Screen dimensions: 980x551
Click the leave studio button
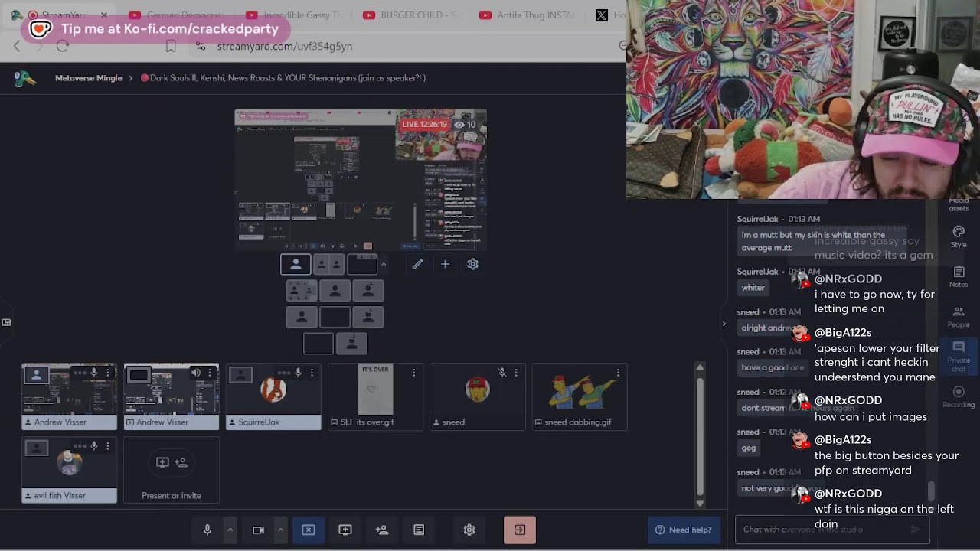[x=520, y=530]
